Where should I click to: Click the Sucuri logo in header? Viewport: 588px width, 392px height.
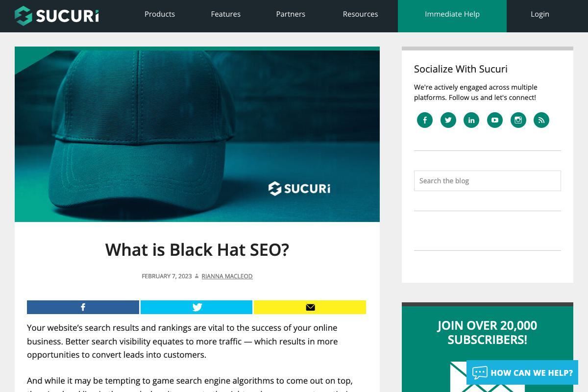[x=57, y=16]
